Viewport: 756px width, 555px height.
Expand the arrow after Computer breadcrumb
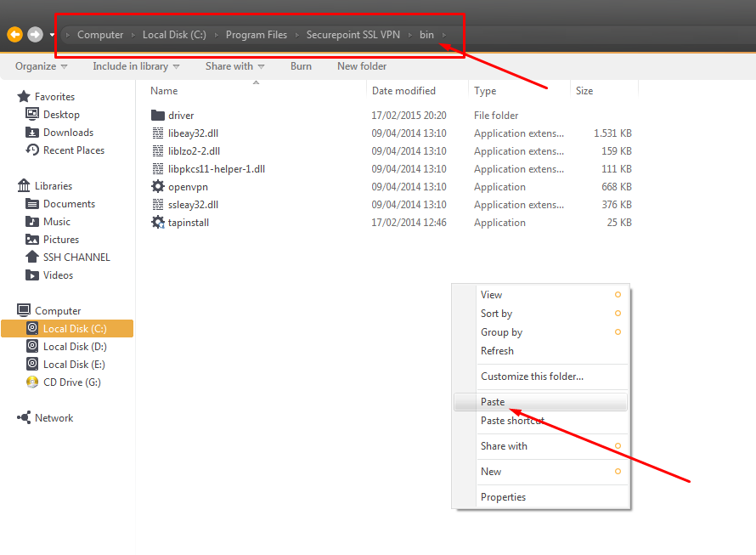(x=133, y=35)
